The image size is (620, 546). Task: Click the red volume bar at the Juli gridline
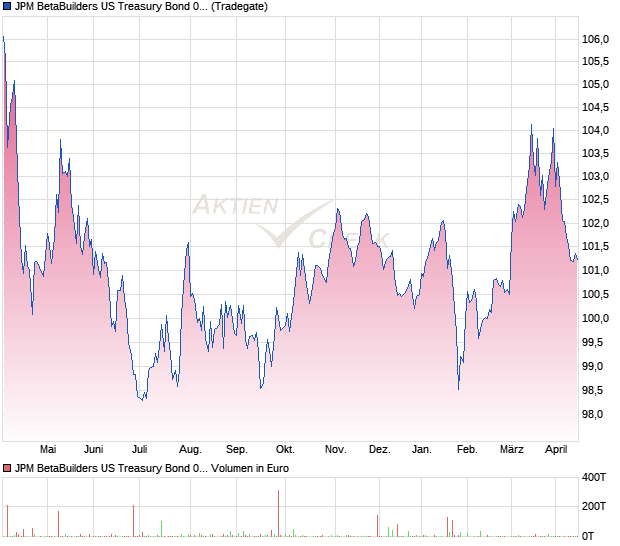click(134, 521)
